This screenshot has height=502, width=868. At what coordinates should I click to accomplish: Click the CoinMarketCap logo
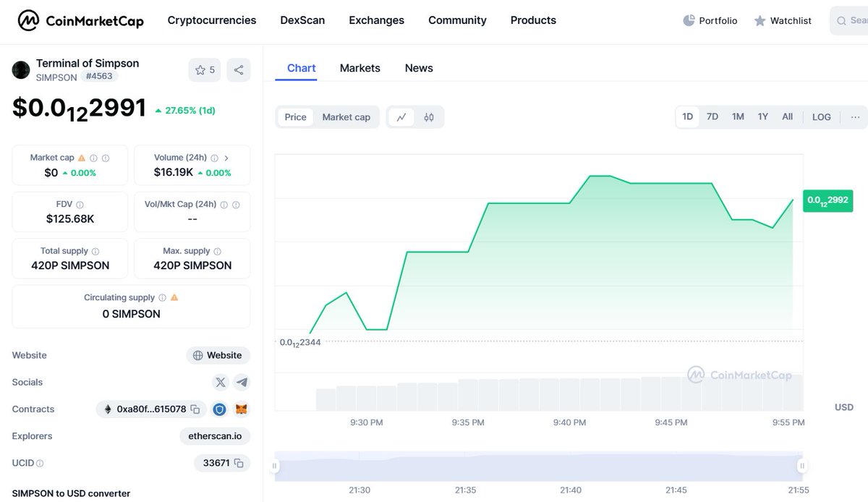click(80, 20)
